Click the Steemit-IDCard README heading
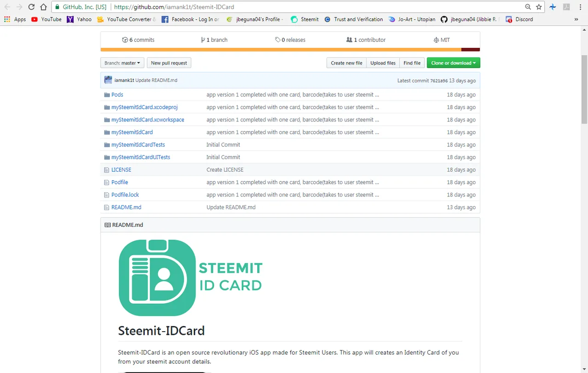 161,331
